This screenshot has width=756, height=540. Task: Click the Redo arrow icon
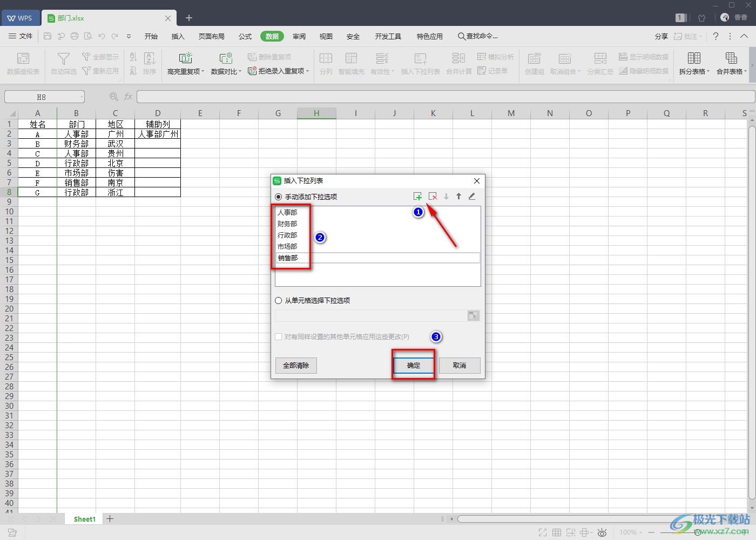point(114,36)
